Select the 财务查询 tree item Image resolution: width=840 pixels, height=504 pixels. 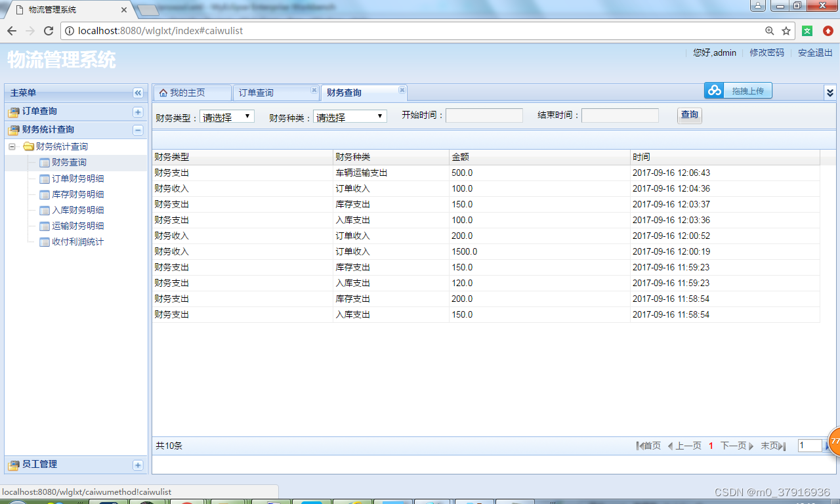pos(69,163)
